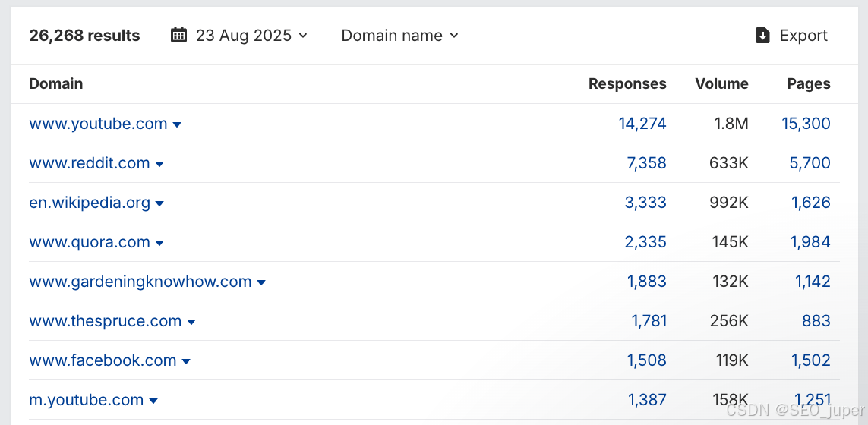
Task: Open 1,508 responses for facebook
Action: pyautogui.click(x=646, y=360)
